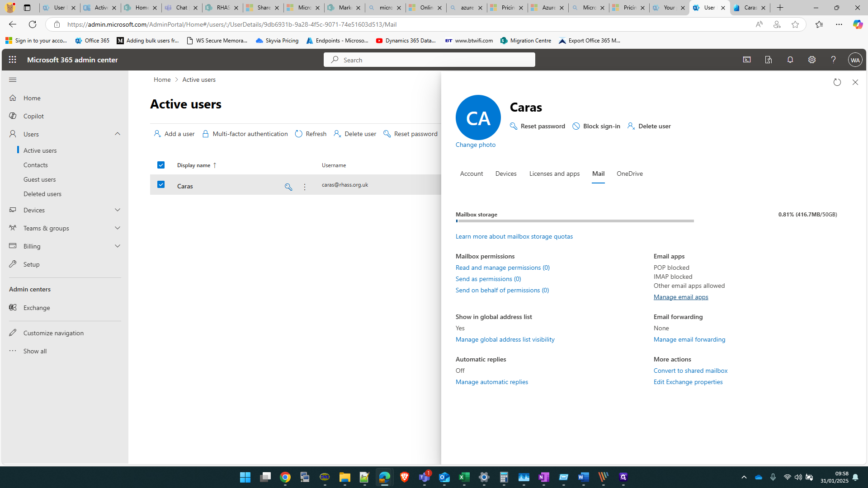Click Add a user button
The image size is (868, 488).
pos(174,134)
